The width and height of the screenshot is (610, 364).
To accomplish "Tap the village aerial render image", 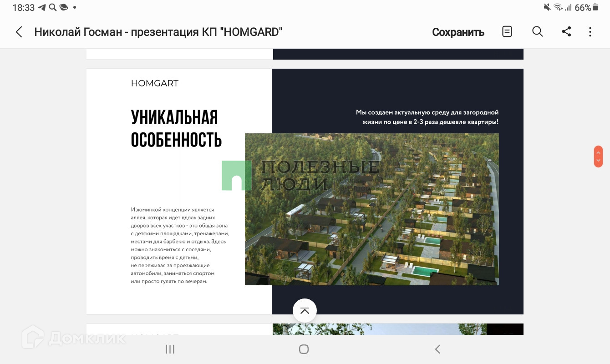I will point(372,209).
